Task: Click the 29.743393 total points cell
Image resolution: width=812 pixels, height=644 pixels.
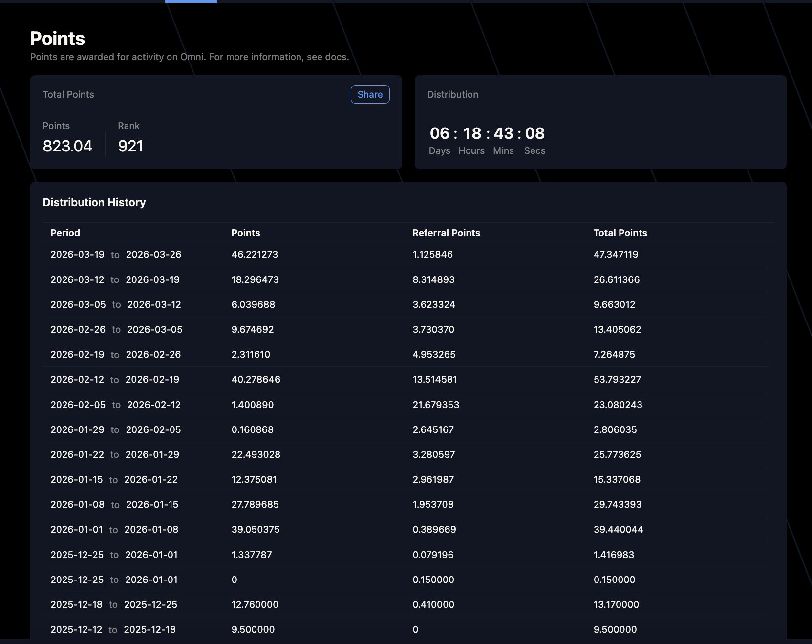Action: pyautogui.click(x=617, y=505)
